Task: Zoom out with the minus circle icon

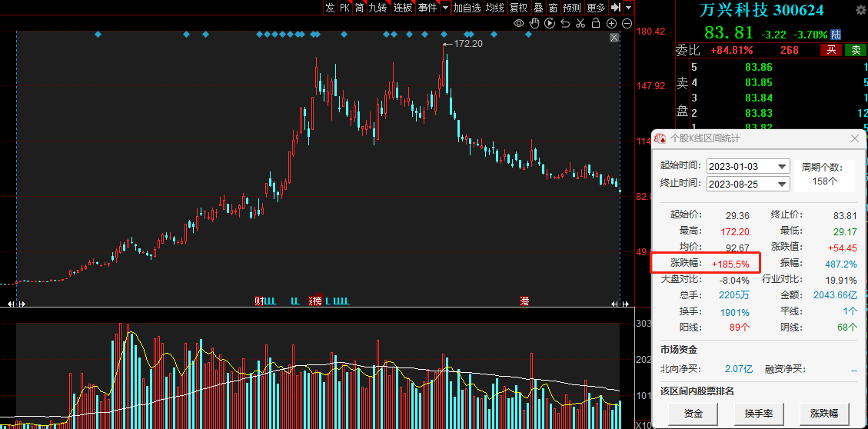Action: [x=627, y=24]
